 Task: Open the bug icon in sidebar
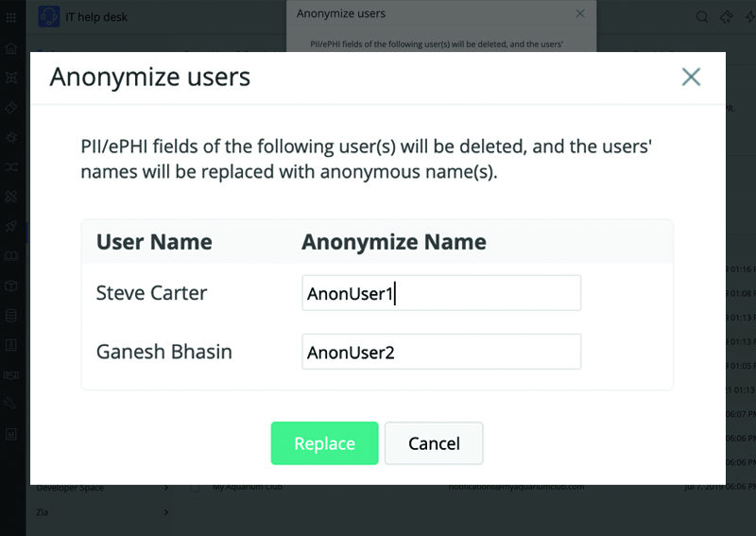[x=11, y=137]
